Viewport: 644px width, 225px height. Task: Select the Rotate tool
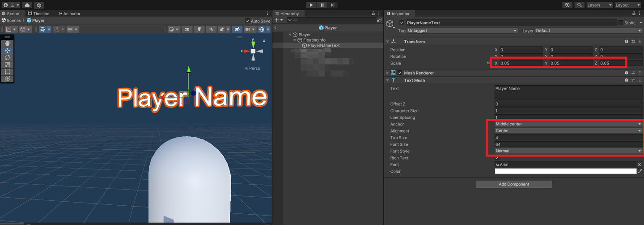[x=7, y=57]
